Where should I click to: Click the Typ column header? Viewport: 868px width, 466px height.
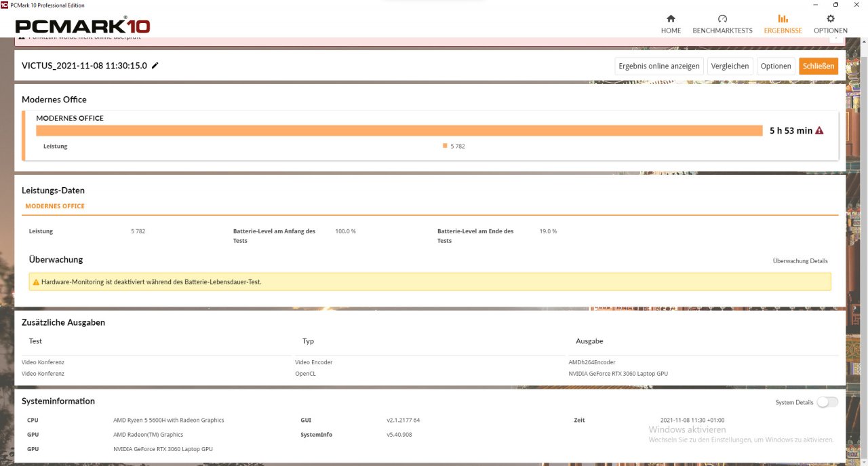308,341
